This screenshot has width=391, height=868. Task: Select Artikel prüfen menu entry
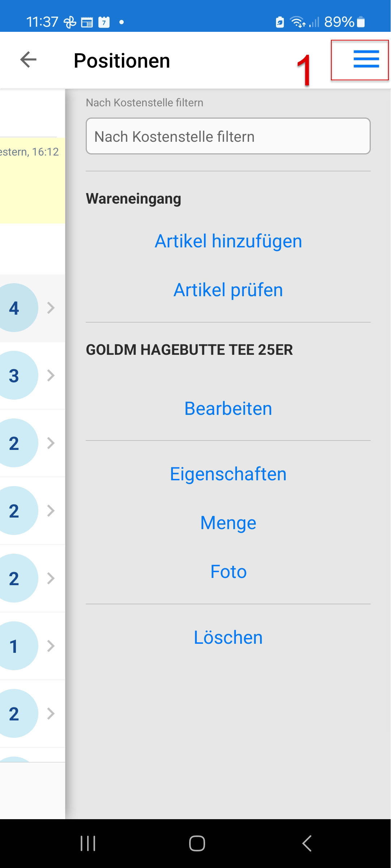point(228,290)
